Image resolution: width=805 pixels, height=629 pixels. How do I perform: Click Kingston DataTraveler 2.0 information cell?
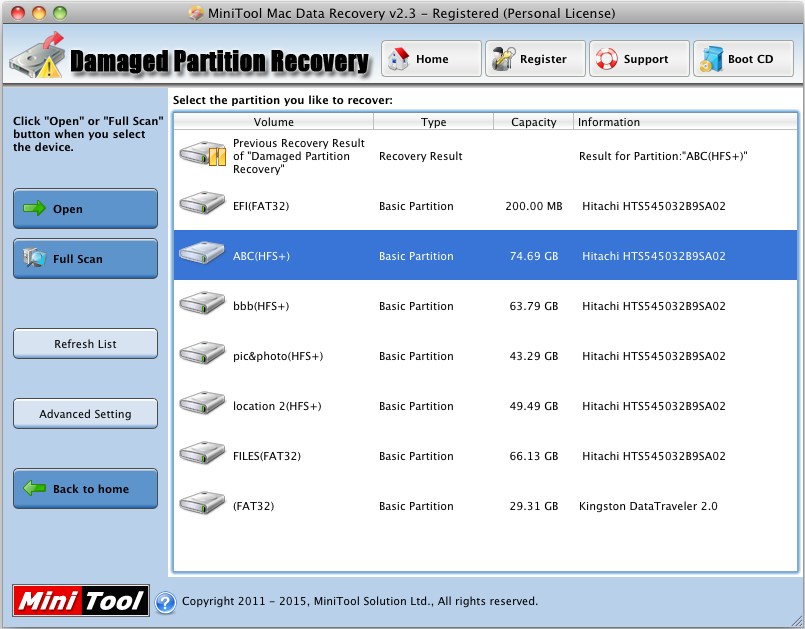pyautogui.click(x=648, y=506)
